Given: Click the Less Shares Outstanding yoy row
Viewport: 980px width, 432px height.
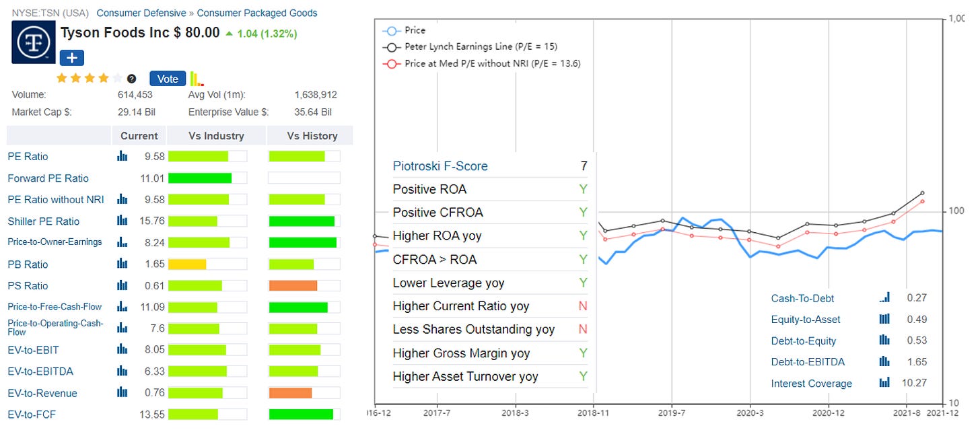Looking at the screenshot, I should tap(491, 330).
